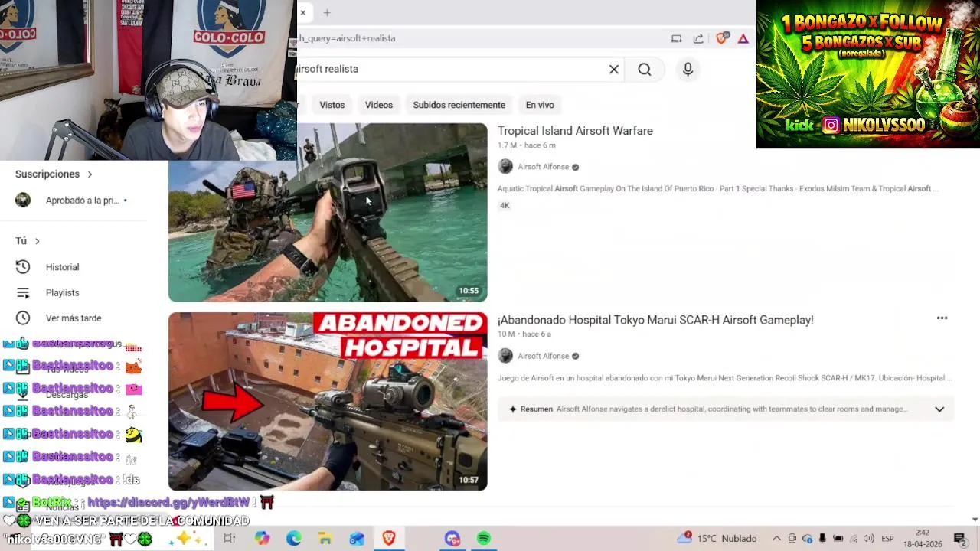Clear the search box with the X icon
The height and width of the screenshot is (551, 980).
click(x=614, y=70)
